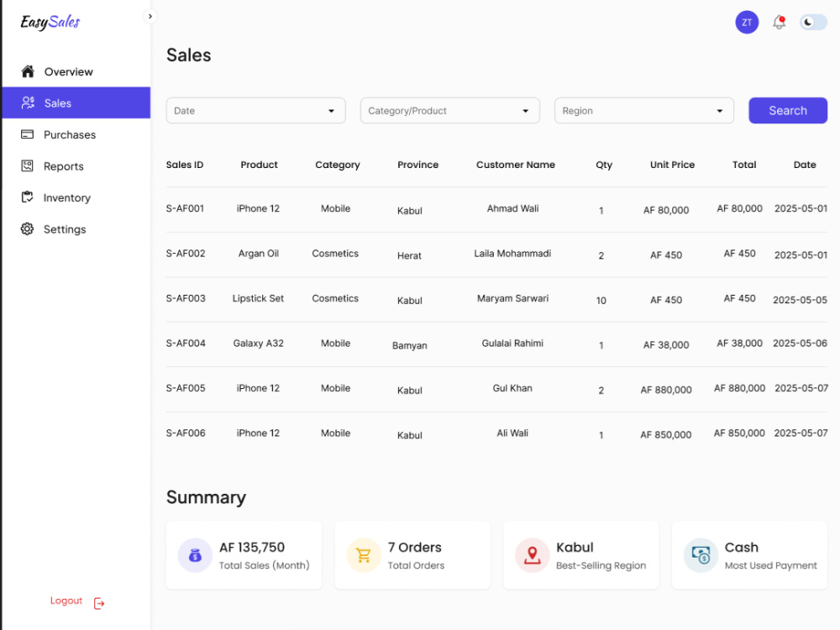
Task: Click the Best-Selling Region map pin icon
Action: point(532,555)
